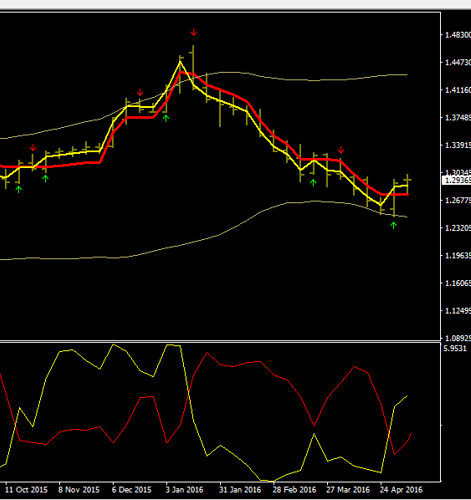The width and height of the screenshot is (471, 500).
Task: Click the 1.1963 price scale label
Action: click(458, 256)
